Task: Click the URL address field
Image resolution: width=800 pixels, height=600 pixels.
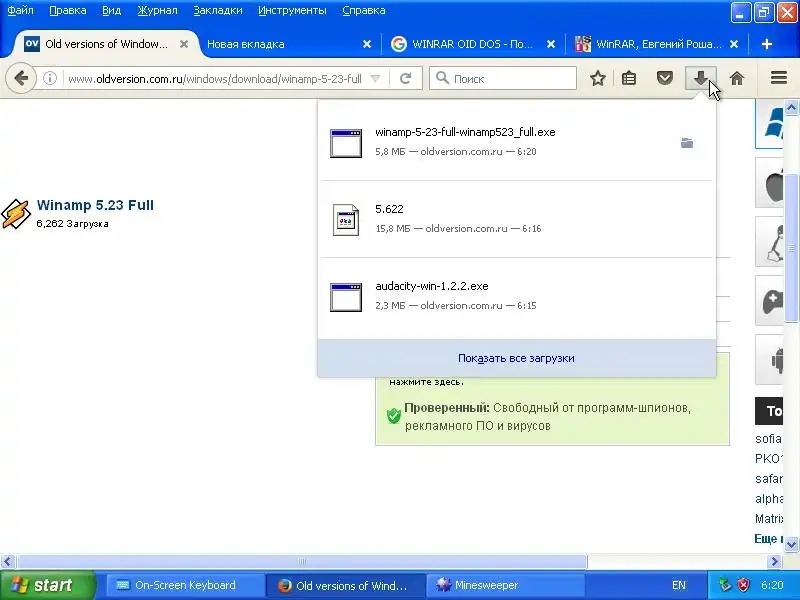Action: click(x=215, y=79)
